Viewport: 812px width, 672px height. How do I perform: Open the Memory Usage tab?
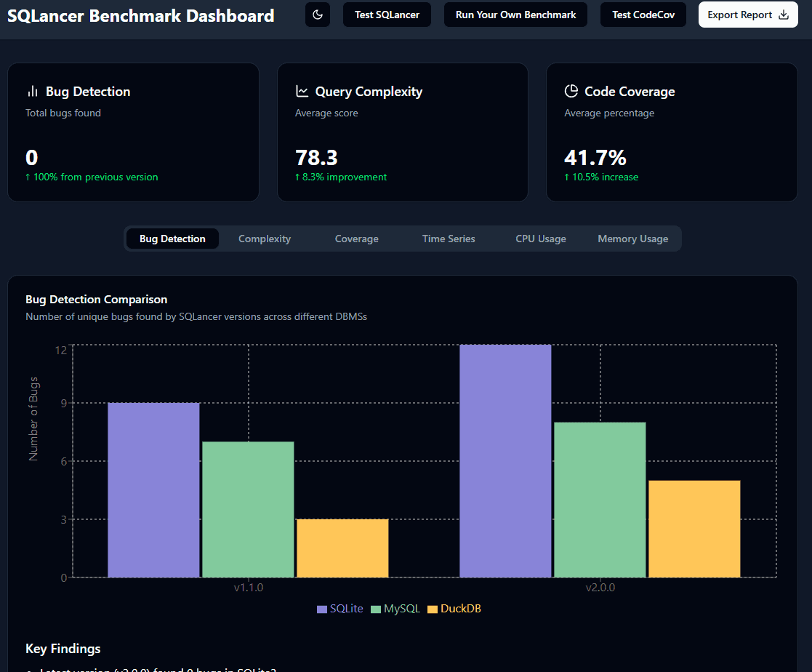[x=633, y=239]
